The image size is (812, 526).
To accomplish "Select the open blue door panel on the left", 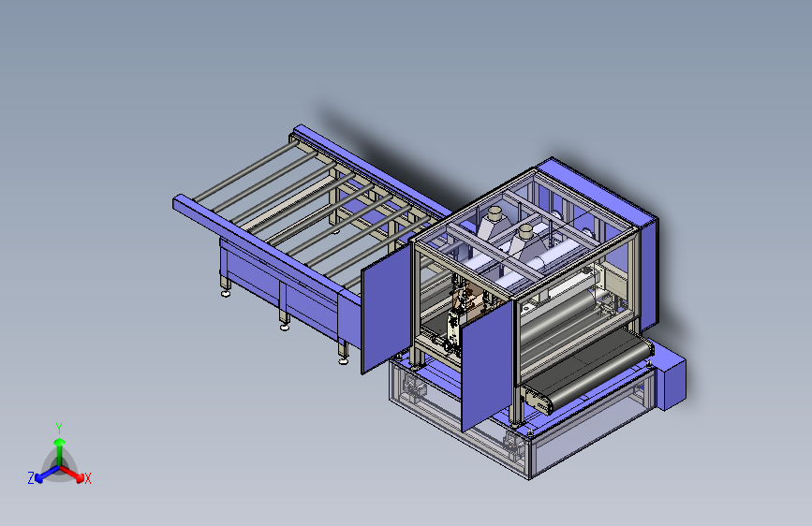I will point(386,308).
